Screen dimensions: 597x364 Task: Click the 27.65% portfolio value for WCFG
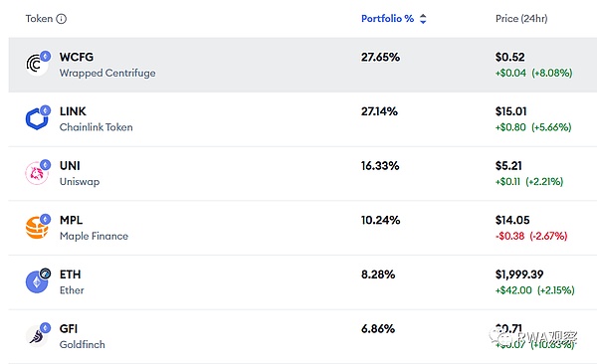pos(380,57)
